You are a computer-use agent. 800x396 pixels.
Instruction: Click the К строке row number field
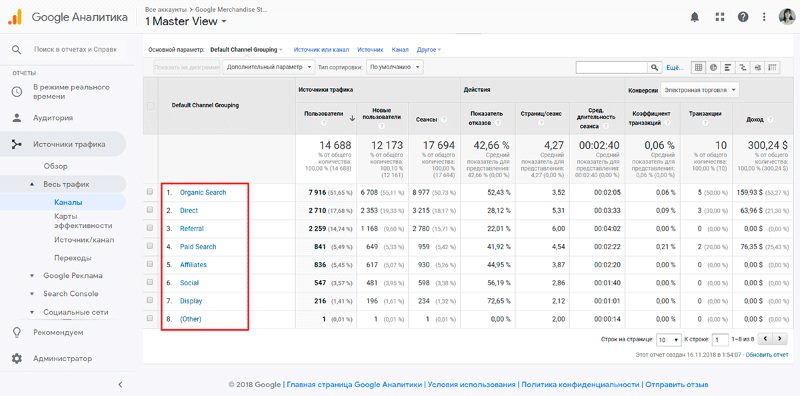[x=720, y=340]
